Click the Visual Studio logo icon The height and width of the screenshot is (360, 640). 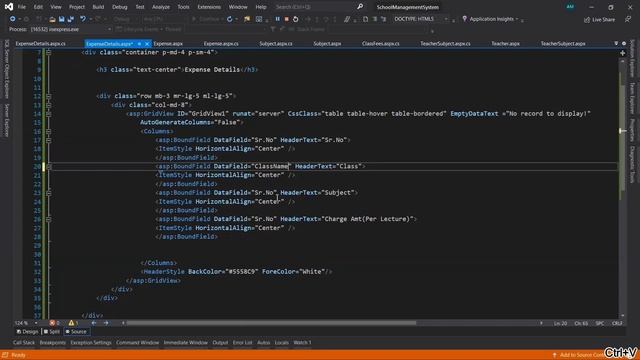tap(9, 7)
